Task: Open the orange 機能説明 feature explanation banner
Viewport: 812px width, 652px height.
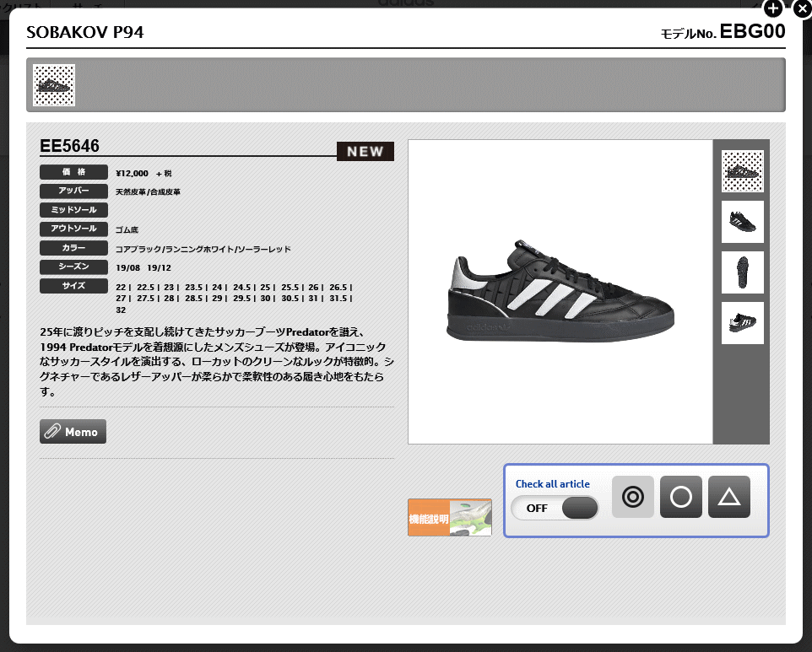Action: coord(450,517)
